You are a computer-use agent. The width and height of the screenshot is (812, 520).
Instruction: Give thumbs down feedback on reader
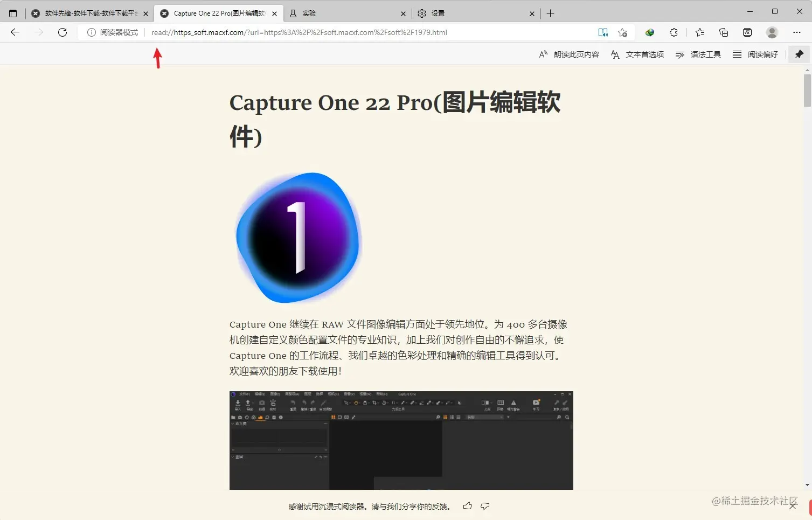tap(485, 506)
